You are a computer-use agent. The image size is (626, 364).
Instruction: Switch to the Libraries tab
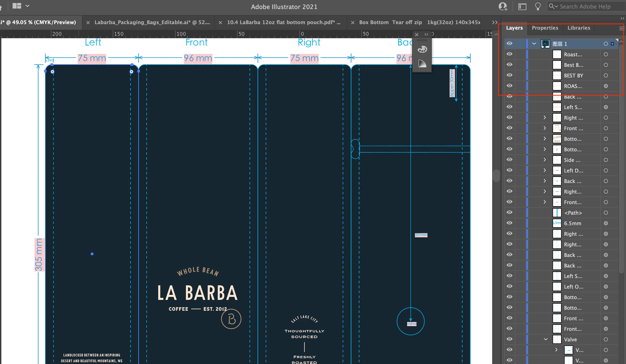(x=578, y=28)
